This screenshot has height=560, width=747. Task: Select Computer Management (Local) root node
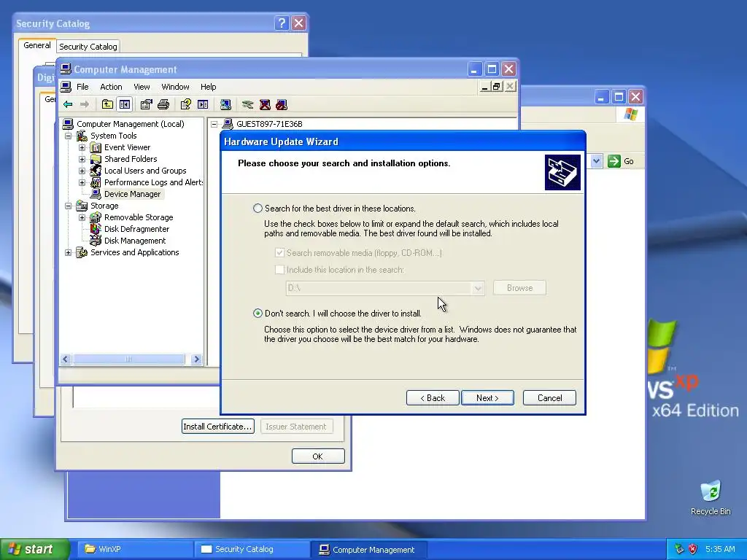point(130,124)
